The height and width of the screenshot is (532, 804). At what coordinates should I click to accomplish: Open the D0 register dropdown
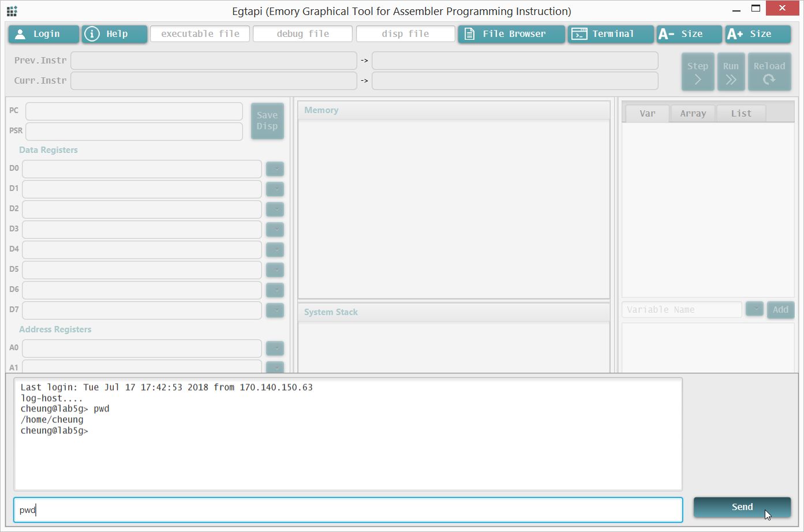click(x=275, y=169)
